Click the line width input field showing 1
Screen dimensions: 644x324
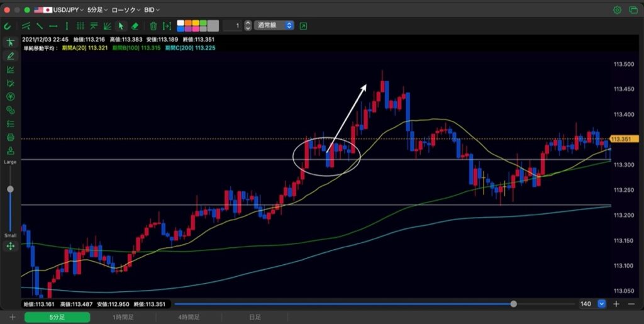233,26
